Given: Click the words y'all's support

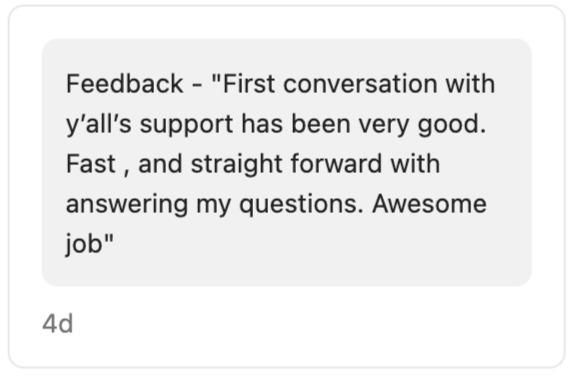Looking at the screenshot, I should coord(149,125).
